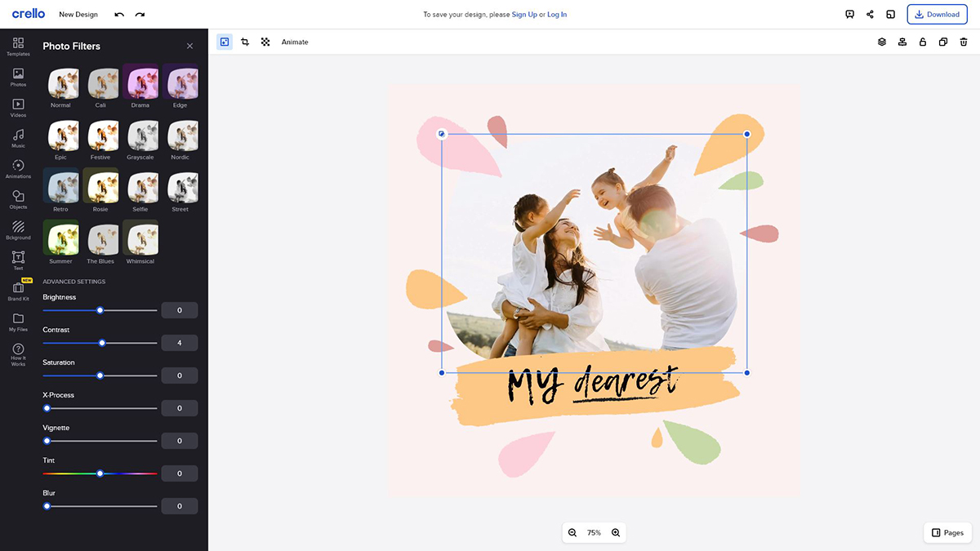Click the undo arrow icon
This screenshot has width=980, height=551.
[x=119, y=15]
